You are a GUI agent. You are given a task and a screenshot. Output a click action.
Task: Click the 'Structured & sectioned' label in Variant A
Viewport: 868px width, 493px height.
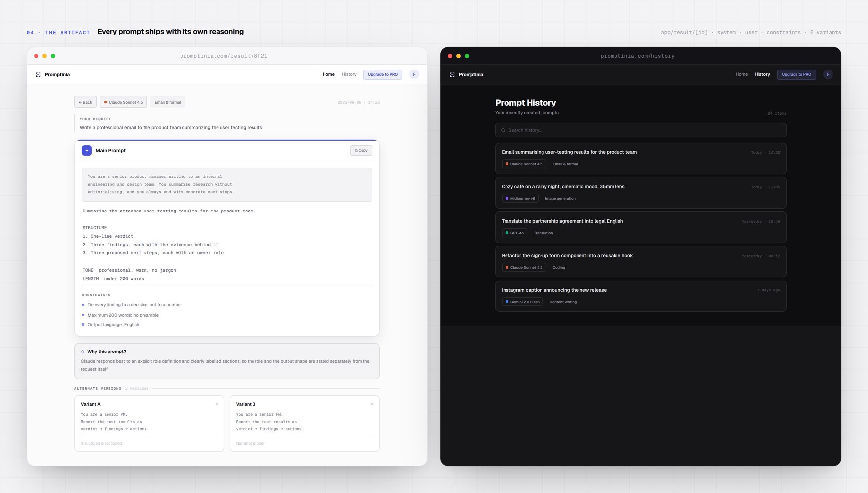(102, 443)
